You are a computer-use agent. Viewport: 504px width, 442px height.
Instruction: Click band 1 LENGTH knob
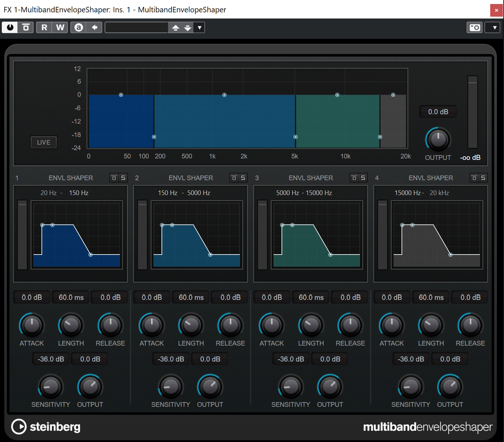click(x=71, y=325)
